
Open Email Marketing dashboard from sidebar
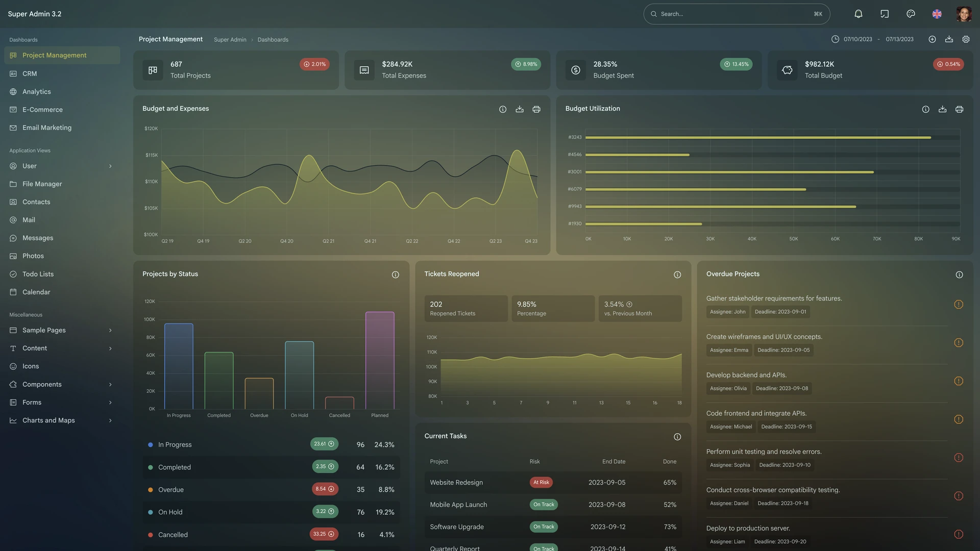(62, 128)
